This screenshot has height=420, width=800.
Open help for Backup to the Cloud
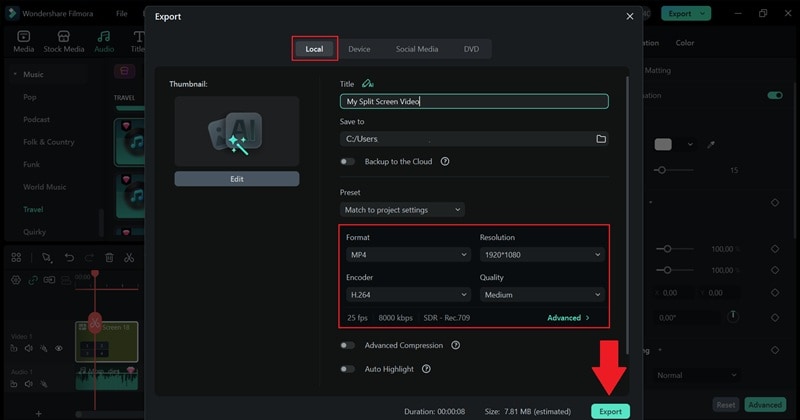click(x=445, y=161)
